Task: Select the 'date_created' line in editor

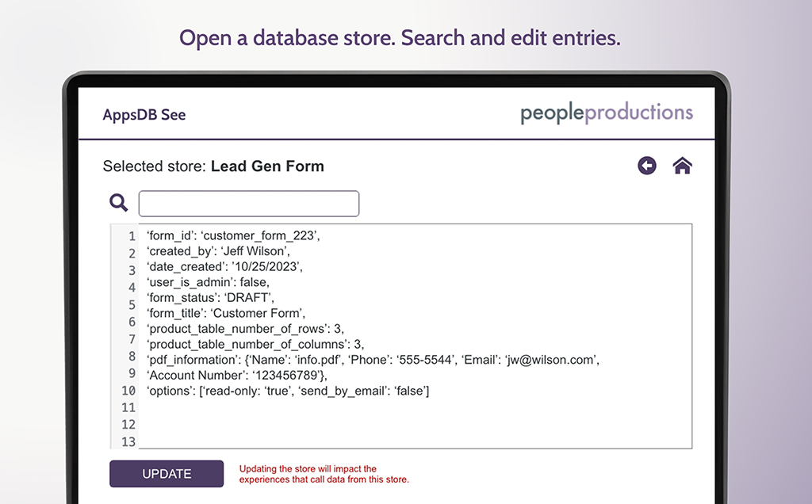Action: [x=224, y=266]
